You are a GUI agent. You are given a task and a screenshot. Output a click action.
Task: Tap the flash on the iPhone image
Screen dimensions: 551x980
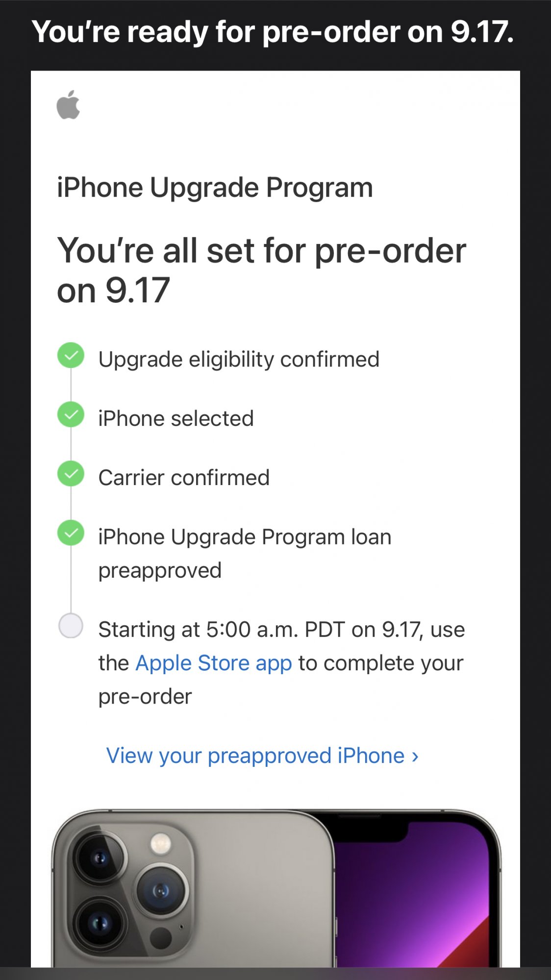click(160, 843)
